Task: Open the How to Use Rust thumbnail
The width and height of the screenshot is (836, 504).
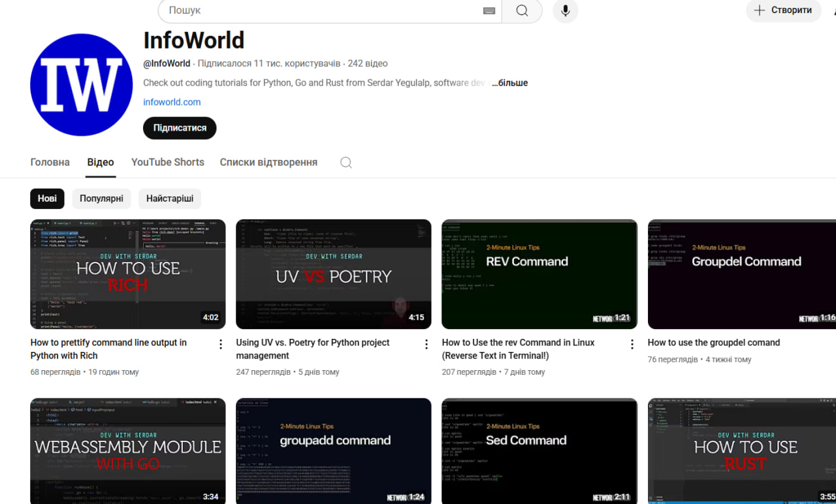Action: pos(742,451)
